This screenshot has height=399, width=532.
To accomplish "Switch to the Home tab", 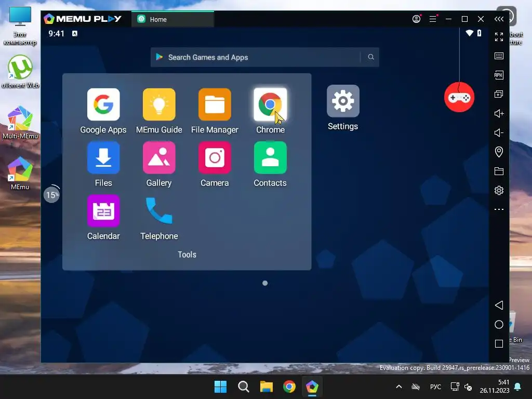I will click(172, 19).
